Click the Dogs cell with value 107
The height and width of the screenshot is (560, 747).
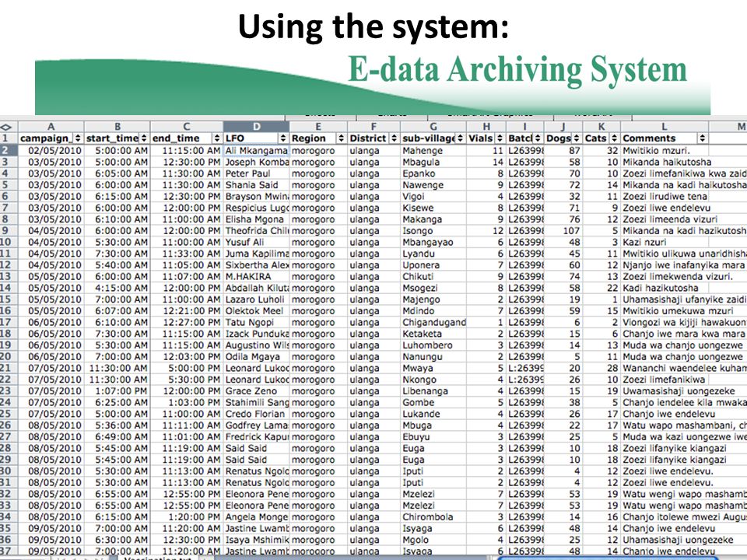tap(563, 230)
